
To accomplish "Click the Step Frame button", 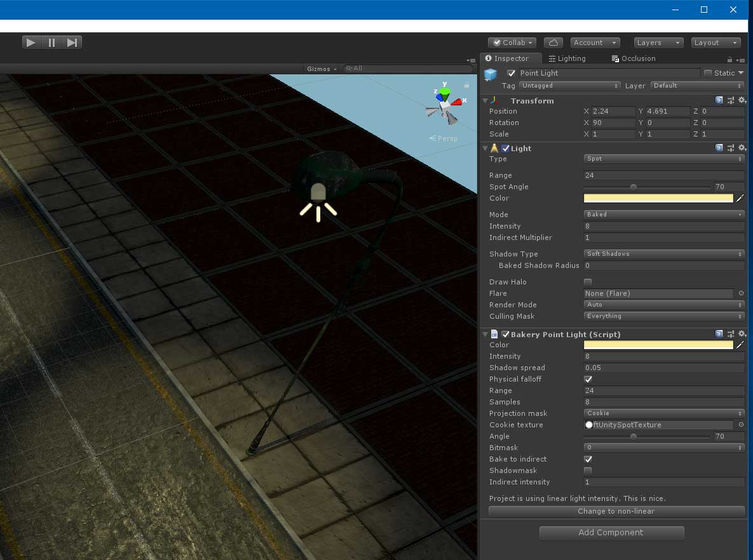I will point(71,42).
